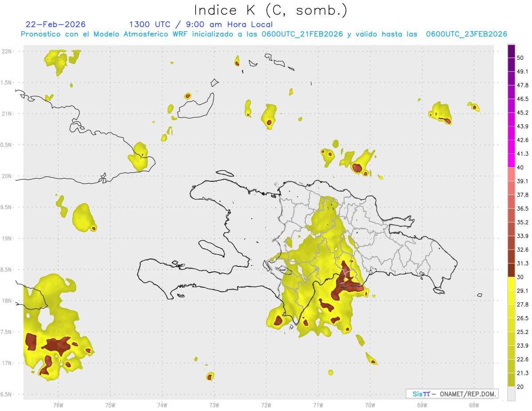The width and height of the screenshot is (532, 411).
Task: Select the 75W longitude label
Action: pyautogui.click(x=110, y=405)
